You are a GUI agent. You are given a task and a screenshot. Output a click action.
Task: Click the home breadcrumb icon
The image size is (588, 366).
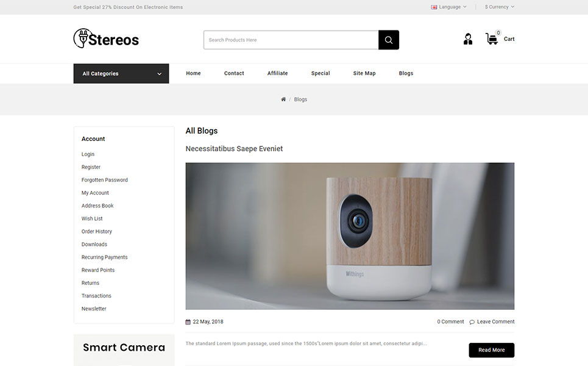point(283,99)
